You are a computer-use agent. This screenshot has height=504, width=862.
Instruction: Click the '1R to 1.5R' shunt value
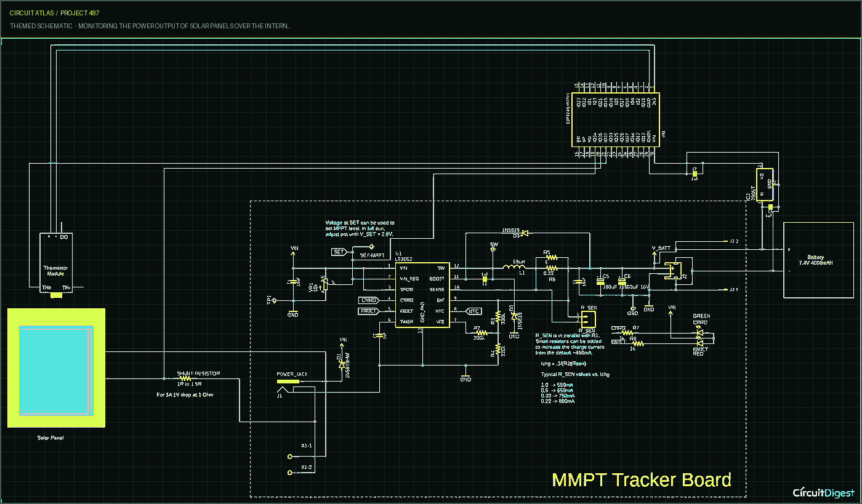pos(190,383)
